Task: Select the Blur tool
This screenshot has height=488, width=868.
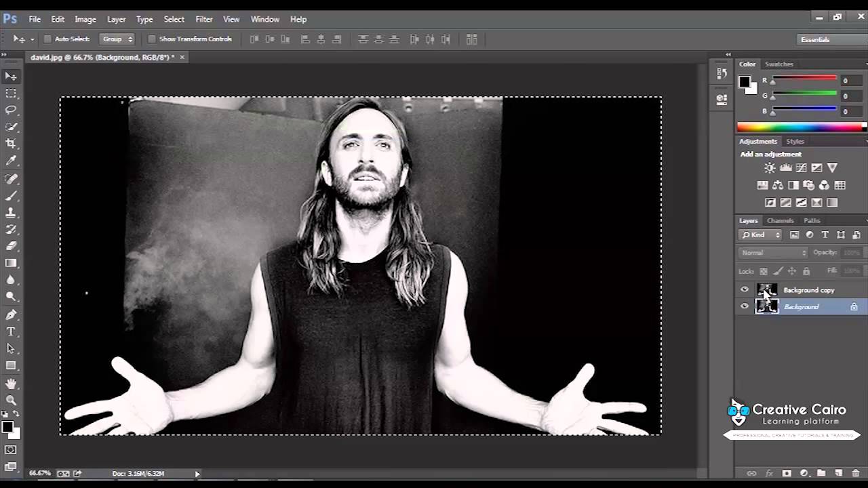Action: tap(11, 280)
